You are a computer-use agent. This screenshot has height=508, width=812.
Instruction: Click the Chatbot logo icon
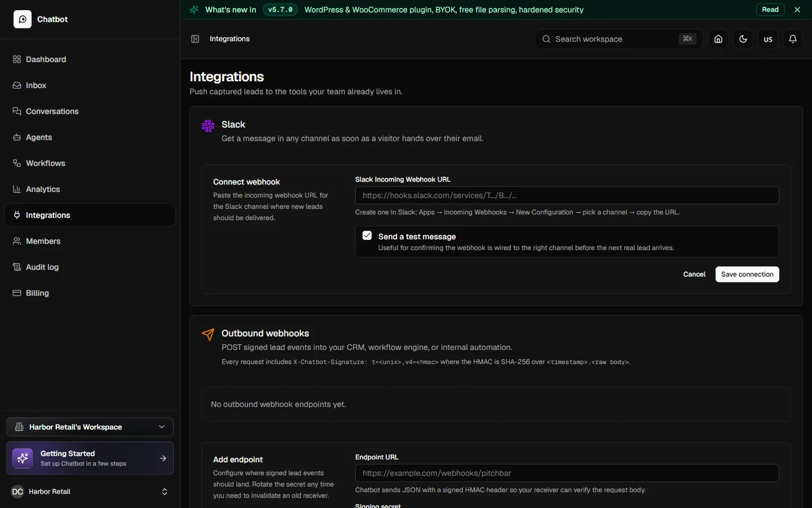[x=22, y=19]
